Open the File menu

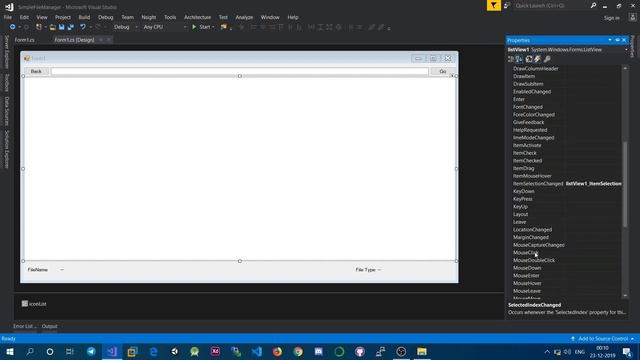pyautogui.click(x=8, y=17)
